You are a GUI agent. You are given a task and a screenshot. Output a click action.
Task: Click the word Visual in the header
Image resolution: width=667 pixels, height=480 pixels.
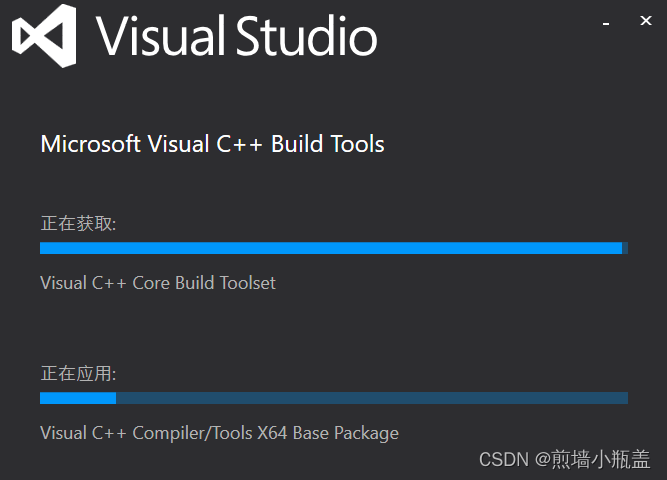[x=160, y=36]
